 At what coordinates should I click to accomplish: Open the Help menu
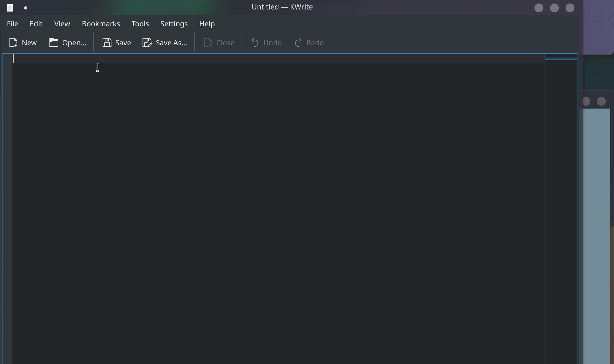[207, 24]
